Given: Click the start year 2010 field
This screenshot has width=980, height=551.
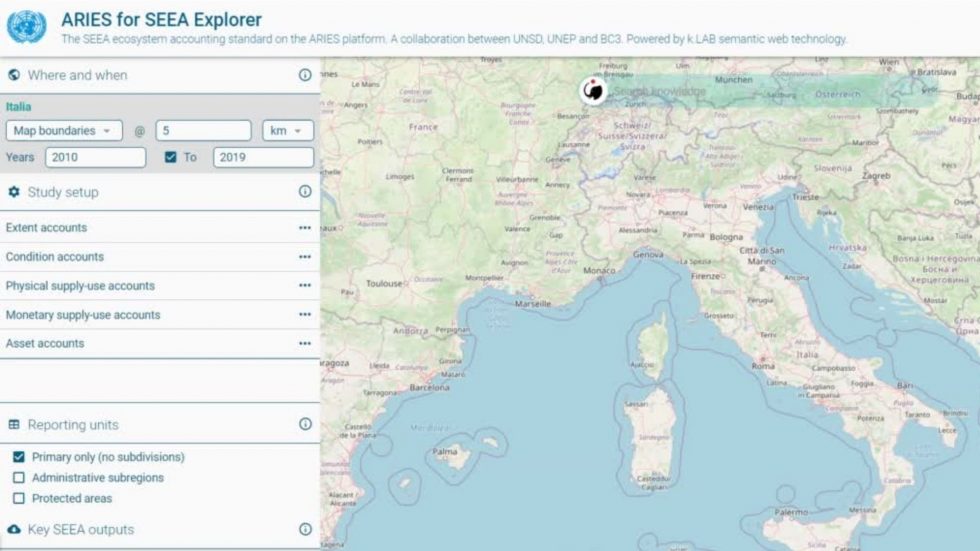Looking at the screenshot, I should (x=95, y=157).
